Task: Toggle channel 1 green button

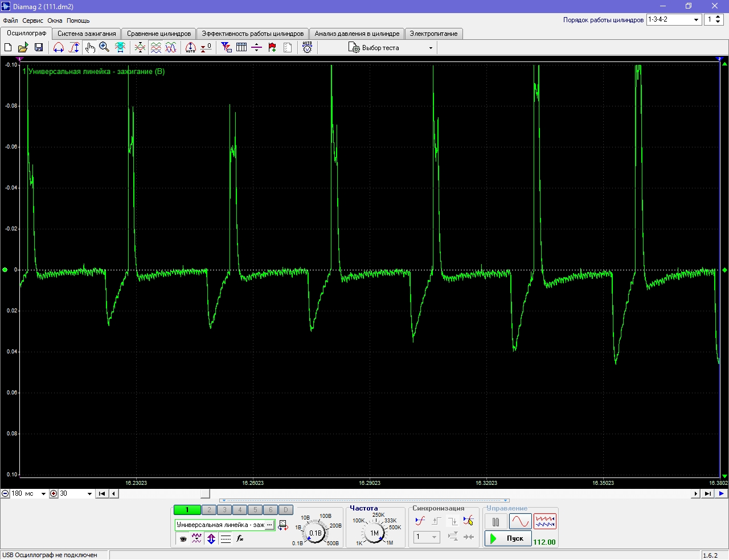Action: [x=187, y=510]
